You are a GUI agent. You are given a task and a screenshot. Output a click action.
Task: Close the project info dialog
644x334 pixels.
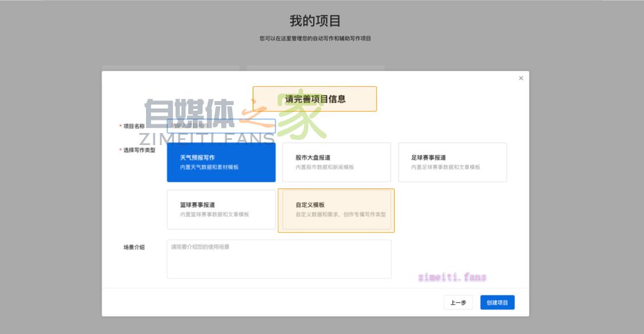[x=521, y=78]
